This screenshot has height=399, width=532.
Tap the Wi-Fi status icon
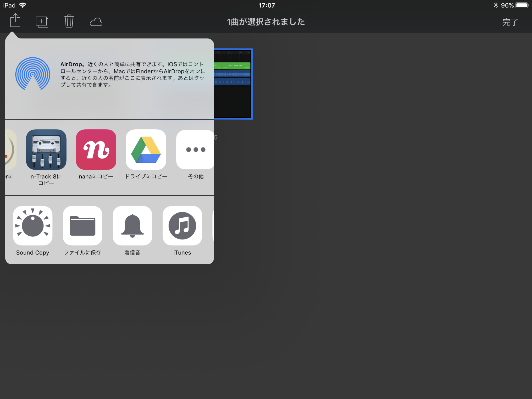23,5
